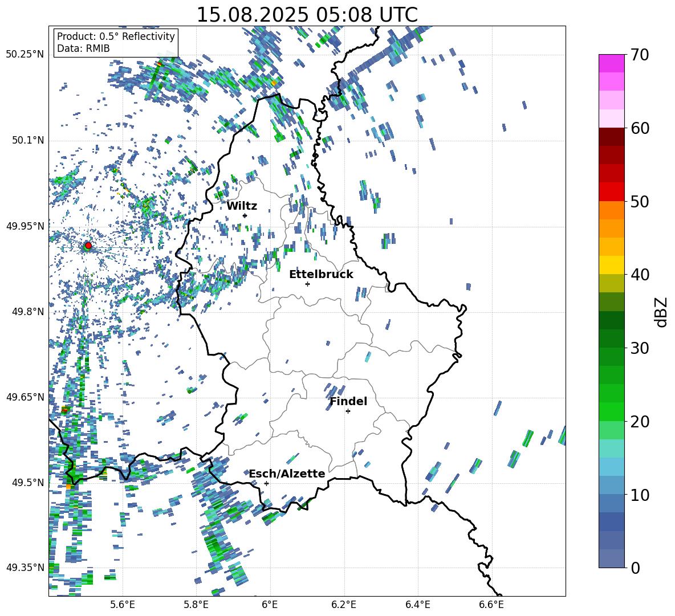Click the 50.1°N latitude label

29,140
